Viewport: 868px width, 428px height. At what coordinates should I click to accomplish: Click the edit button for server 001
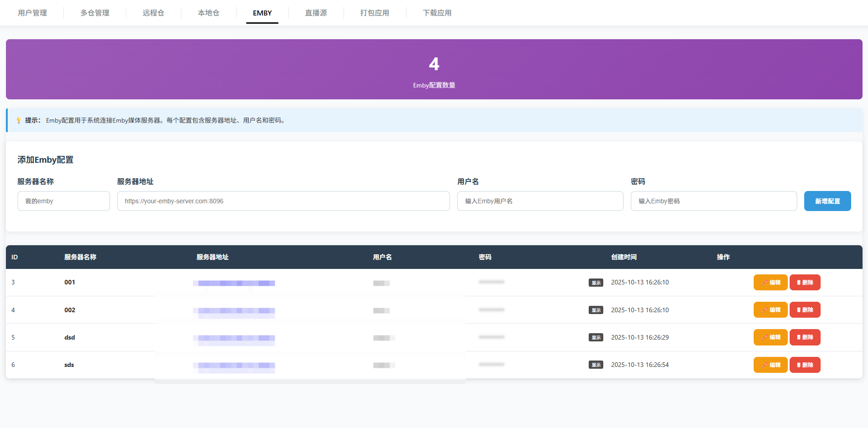point(770,283)
